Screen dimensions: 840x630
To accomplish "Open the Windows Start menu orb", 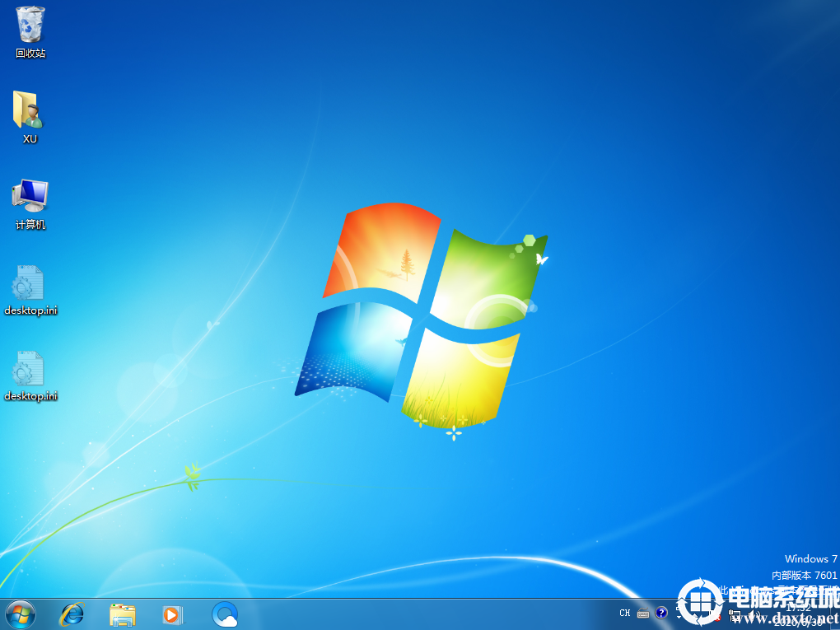I will (x=21, y=614).
